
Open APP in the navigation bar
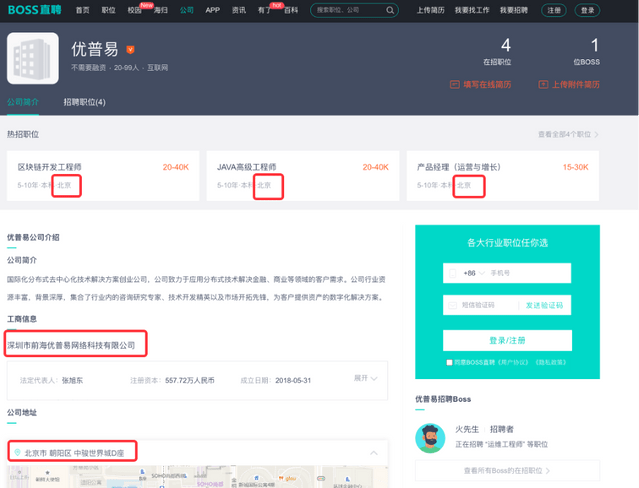(213, 10)
